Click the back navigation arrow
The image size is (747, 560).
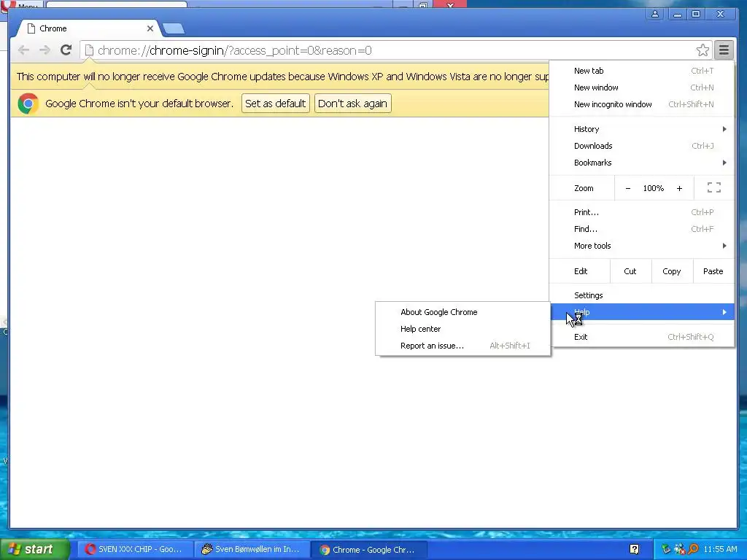(23, 50)
